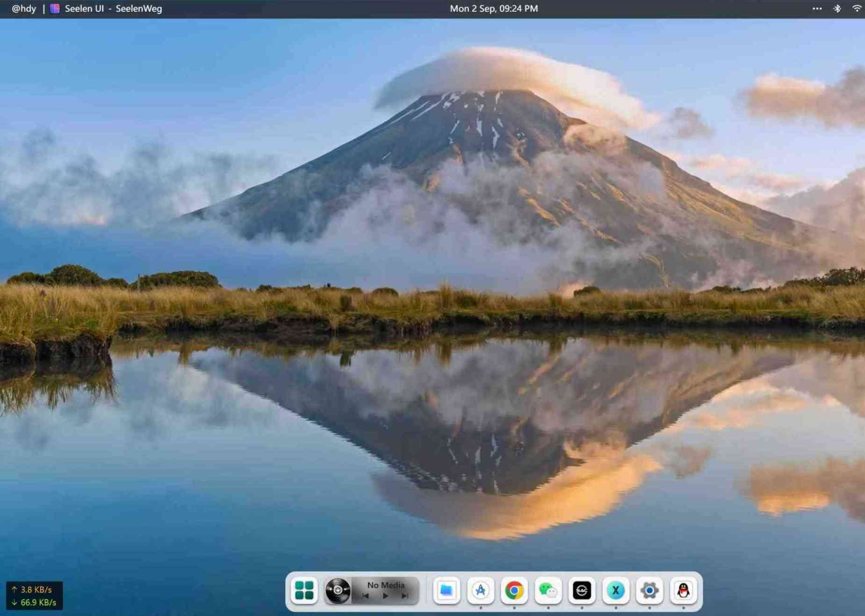Open the blue file explorer folder in dock
The height and width of the screenshot is (616, 865).
coord(447,590)
